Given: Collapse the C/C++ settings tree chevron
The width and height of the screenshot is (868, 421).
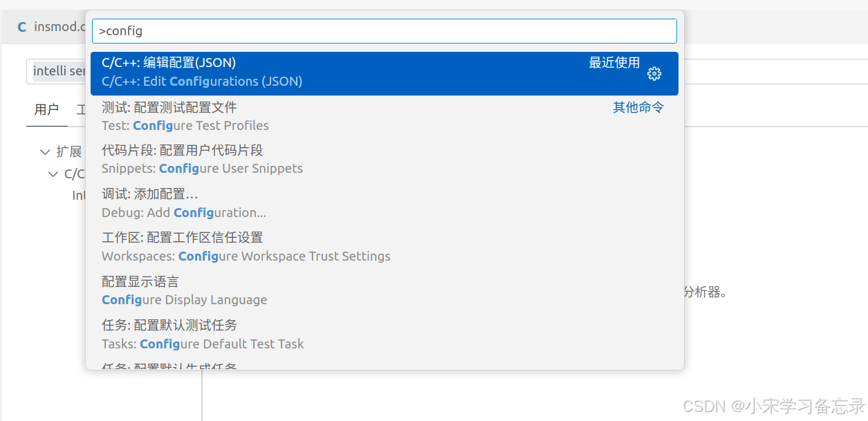Looking at the screenshot, I should coord(53,174).
